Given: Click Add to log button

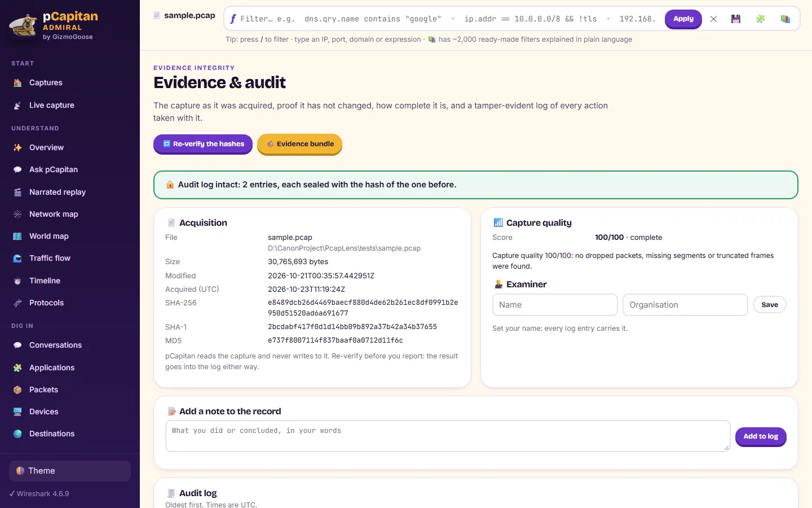Looking at the screenshot, I should (x=761, y=436).
